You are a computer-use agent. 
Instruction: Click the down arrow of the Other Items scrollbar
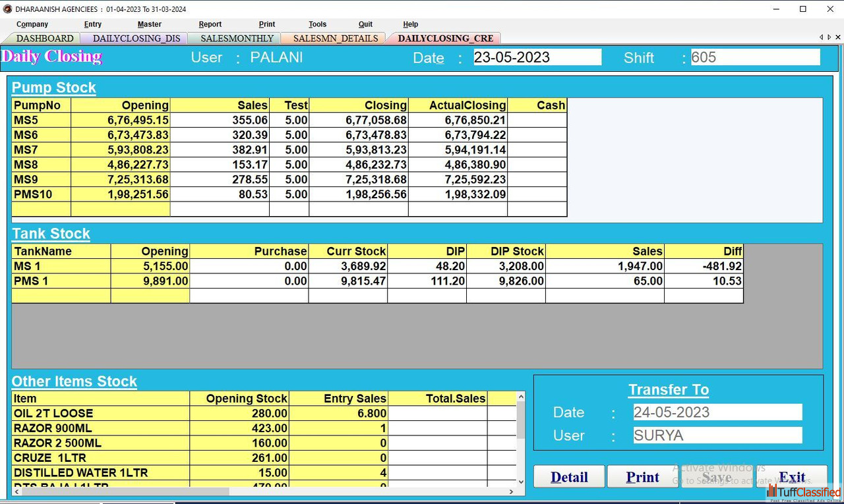coord(521,482)
